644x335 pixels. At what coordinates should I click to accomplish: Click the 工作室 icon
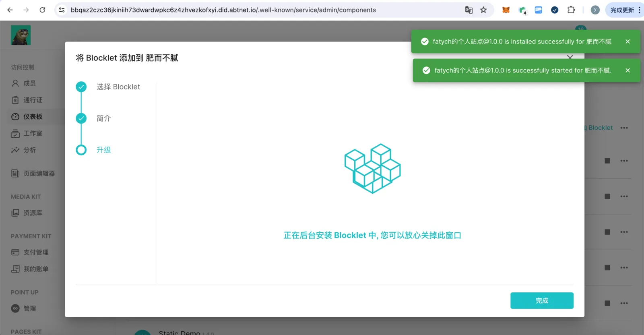tap(15, 133)
